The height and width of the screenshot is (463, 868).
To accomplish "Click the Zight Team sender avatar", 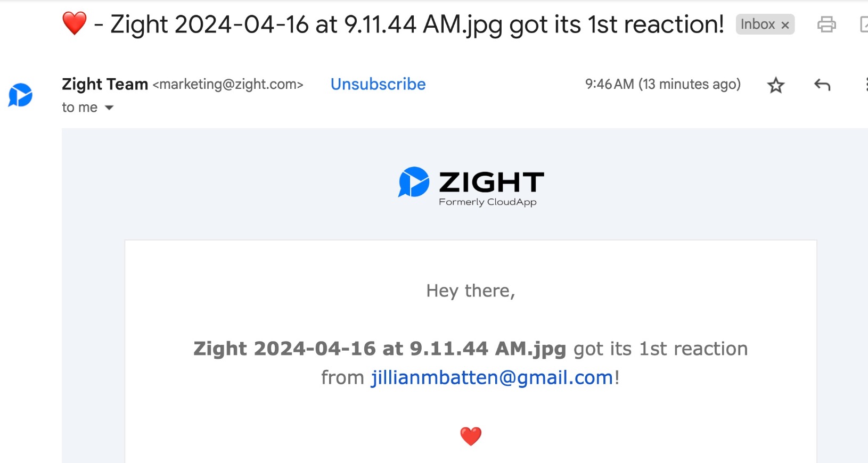I will coord(21,95).
